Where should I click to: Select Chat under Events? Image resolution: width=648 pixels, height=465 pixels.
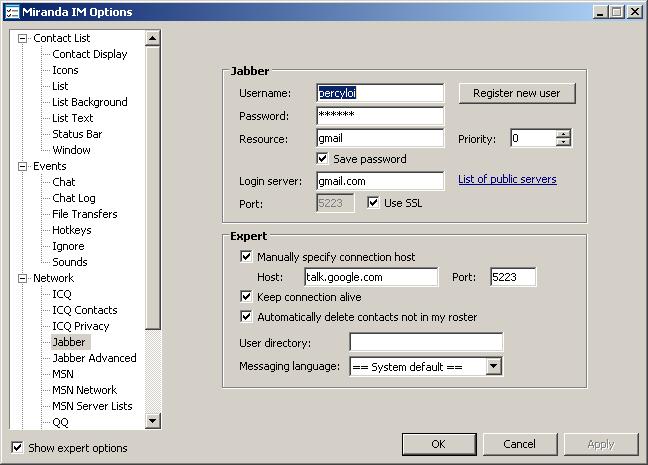64,182
